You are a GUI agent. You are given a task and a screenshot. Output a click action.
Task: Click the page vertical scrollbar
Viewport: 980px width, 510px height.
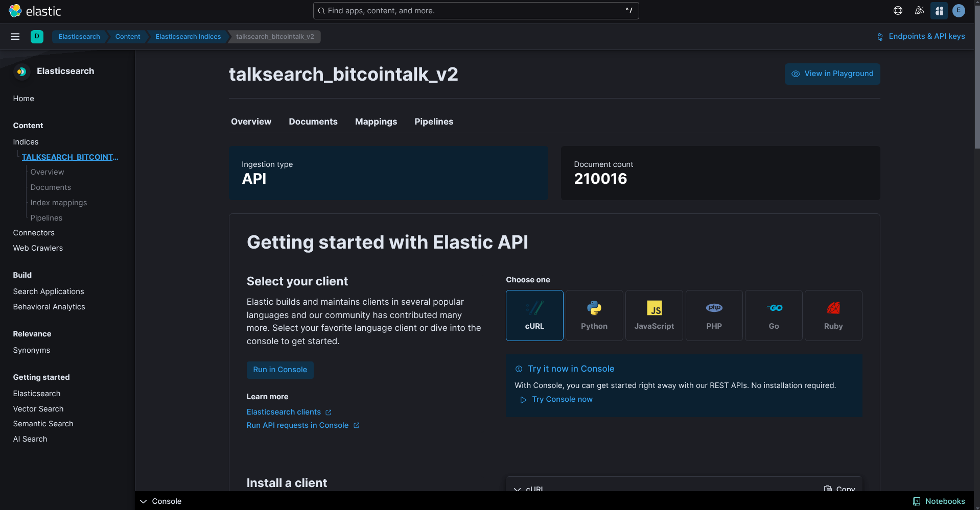coord(977,77)
